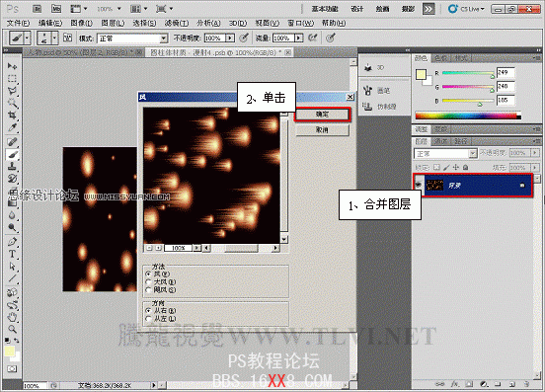Select the Zoom tool in the toolbox
Screen dimensions: 545x392
click(12, 329)
